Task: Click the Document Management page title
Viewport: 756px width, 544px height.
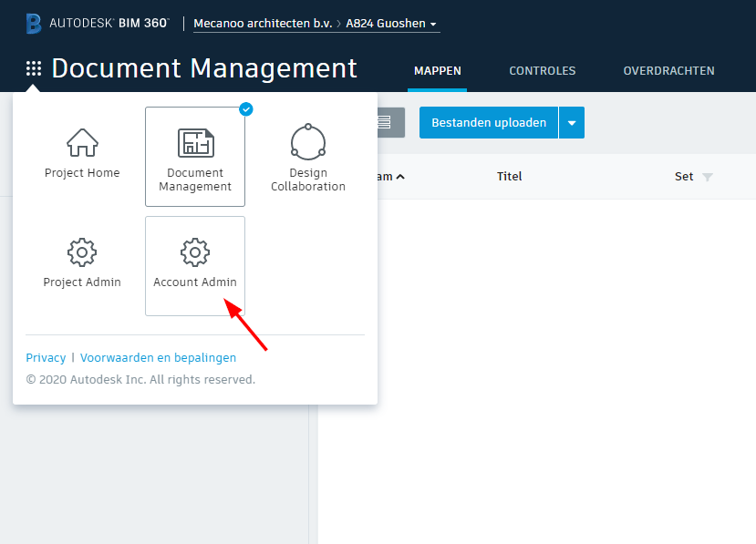Action: point(204,68)
